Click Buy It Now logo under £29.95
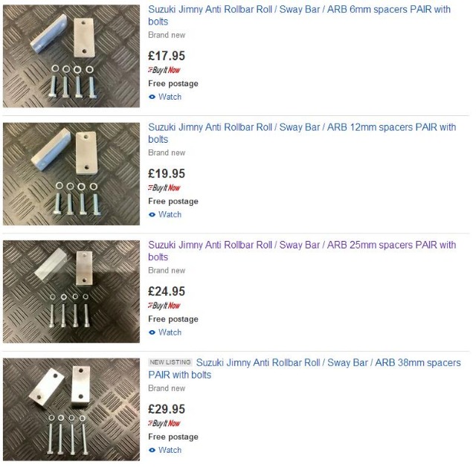Viewport: 476px width, 467px height. coord(164,423)
